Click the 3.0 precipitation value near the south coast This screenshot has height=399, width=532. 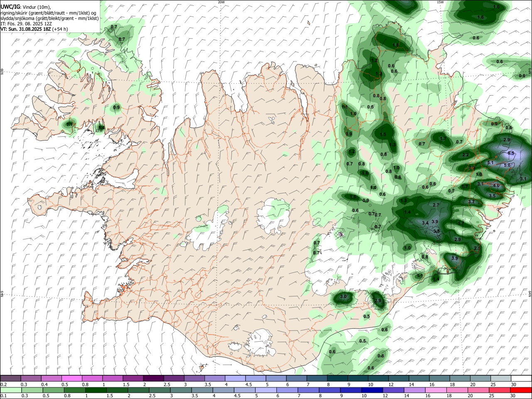click(343, 297)
